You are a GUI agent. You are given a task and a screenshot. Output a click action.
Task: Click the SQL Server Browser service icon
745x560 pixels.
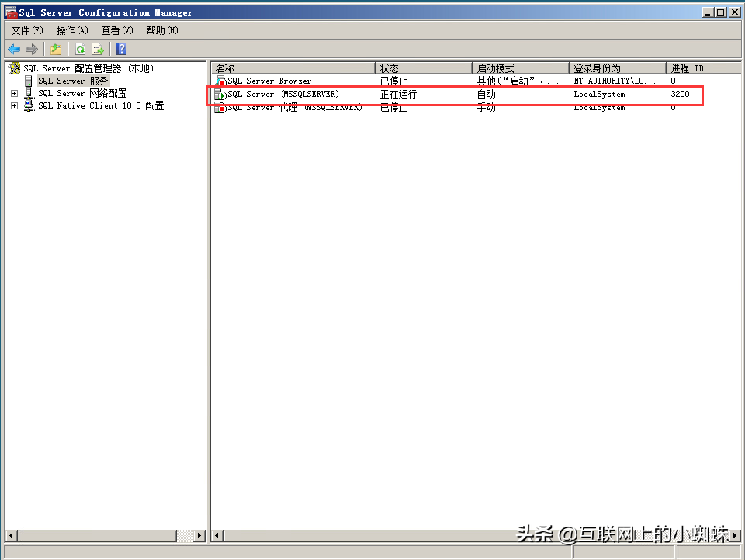pos(220,80)
